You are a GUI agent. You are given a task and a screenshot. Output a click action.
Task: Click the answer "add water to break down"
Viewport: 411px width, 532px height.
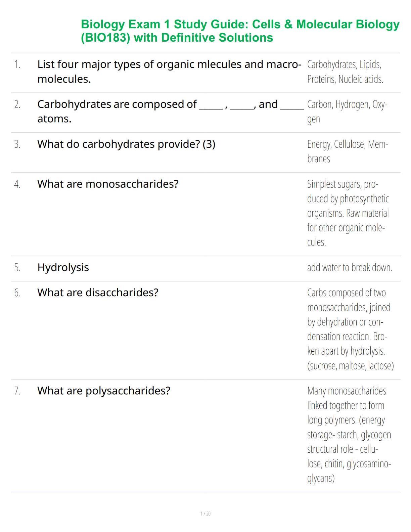click(x=349, y=267)
